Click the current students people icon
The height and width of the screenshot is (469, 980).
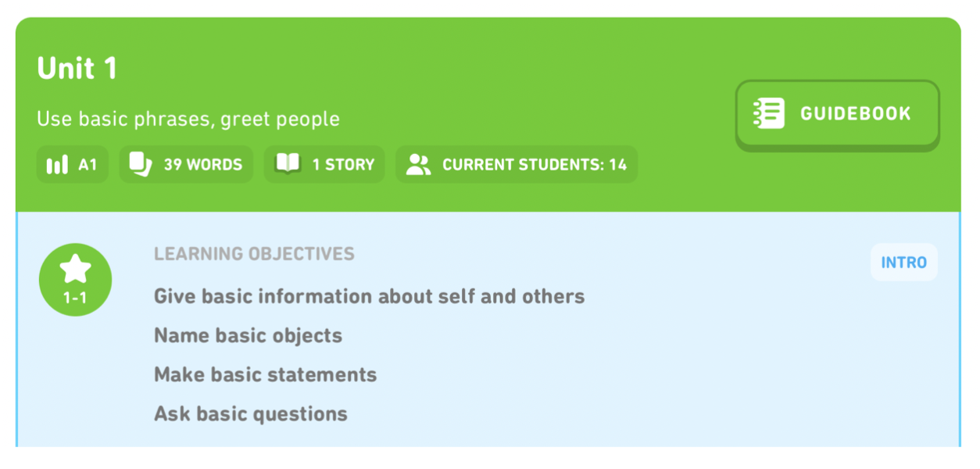(419, 165)
